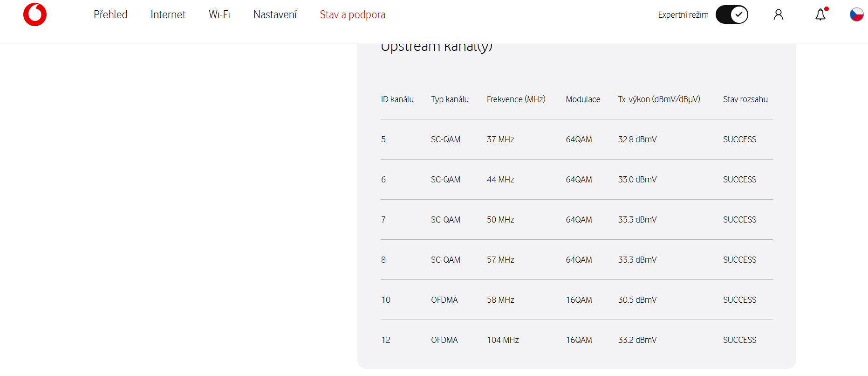Click OFDMA type in channel 10 row
This screenshot has height=376, width=868.
(444, 300)
